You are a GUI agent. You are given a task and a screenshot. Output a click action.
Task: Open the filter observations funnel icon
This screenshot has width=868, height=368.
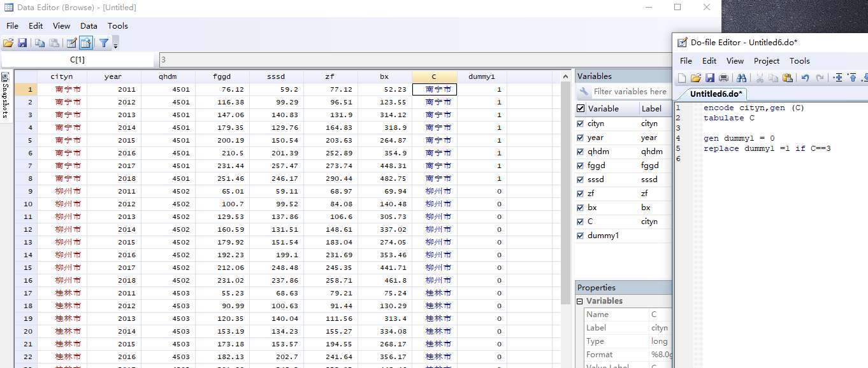point(104,43)
